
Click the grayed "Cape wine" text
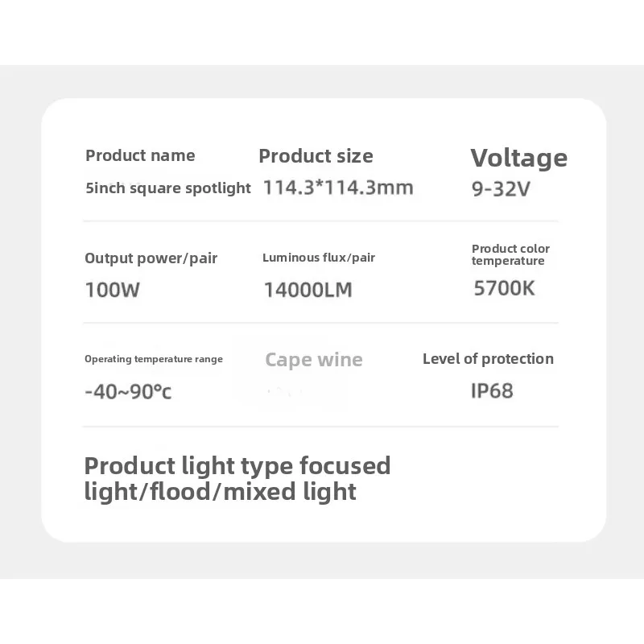coord(314,360)
